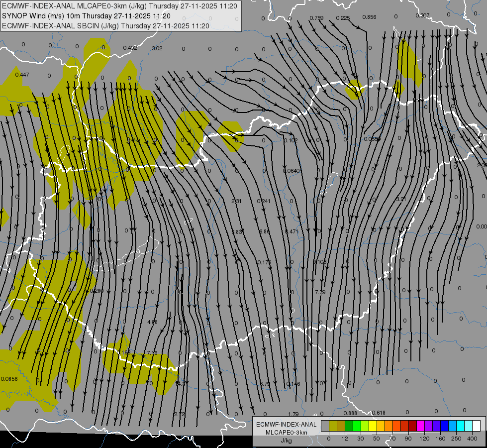Screen dimensions: 487x448
Task: Click the map value 0.108
Action: click(x=319, y=262)
